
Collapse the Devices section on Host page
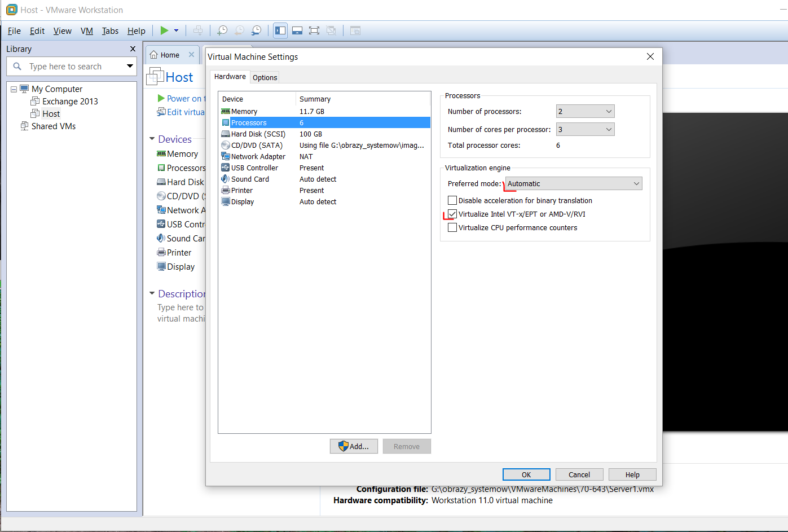point(152,139)
